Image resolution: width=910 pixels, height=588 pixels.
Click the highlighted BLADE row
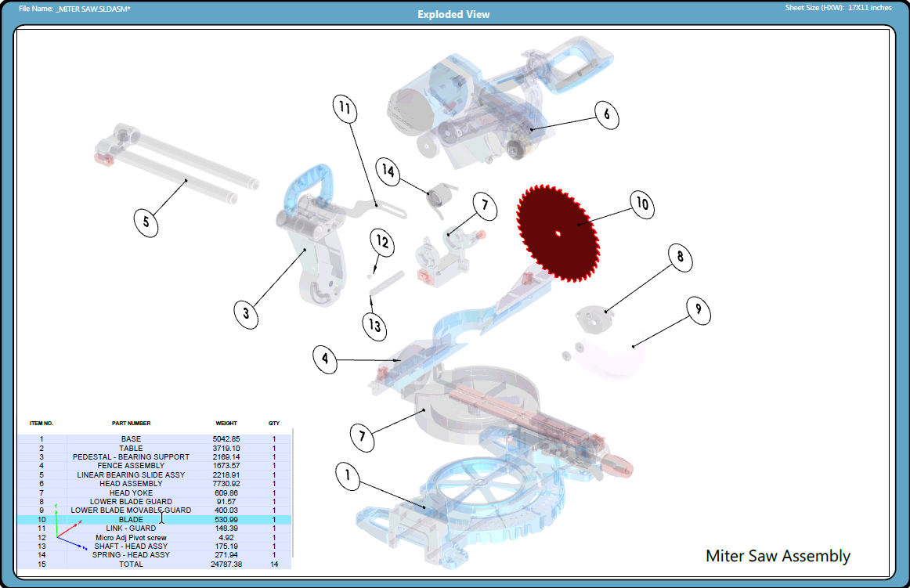(x=154, y=520)
